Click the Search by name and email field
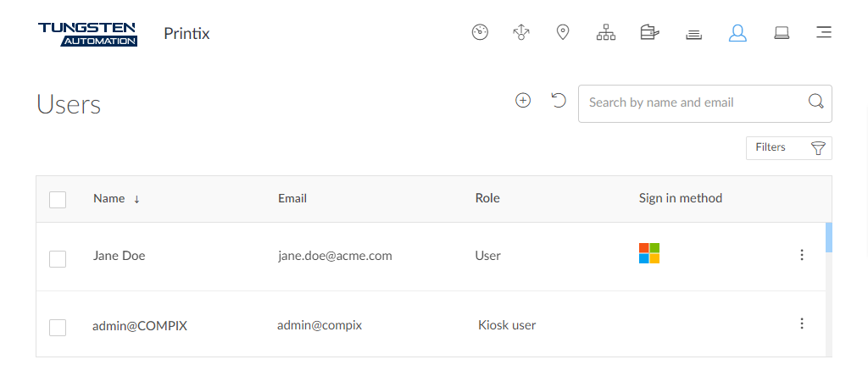Viewport: 868px width, 376px height. pos(691,102)
